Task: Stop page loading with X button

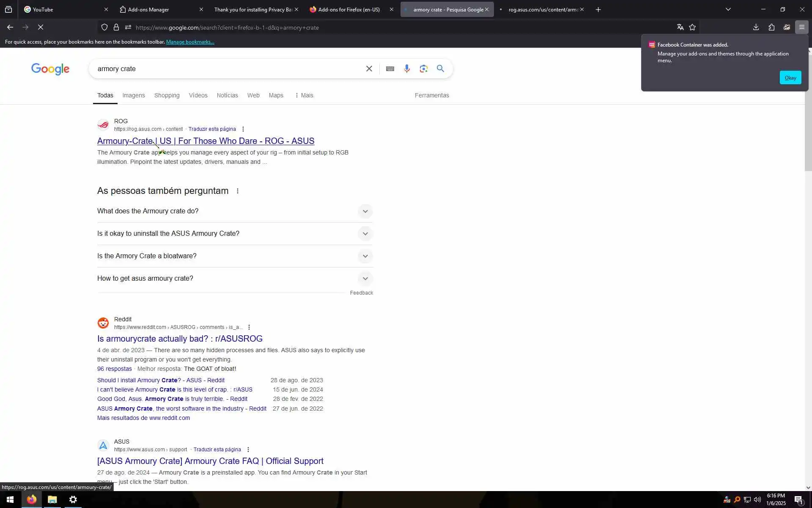Action: coord(41,27)
